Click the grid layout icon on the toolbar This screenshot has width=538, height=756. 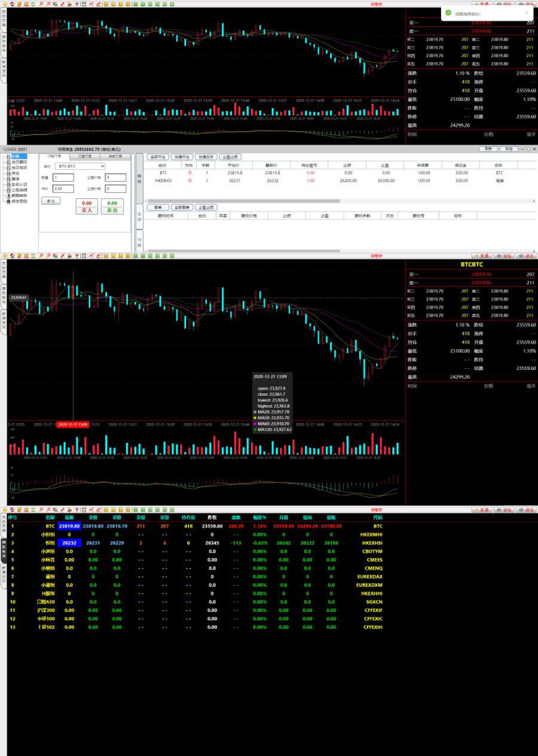click(x=84, y=4)
